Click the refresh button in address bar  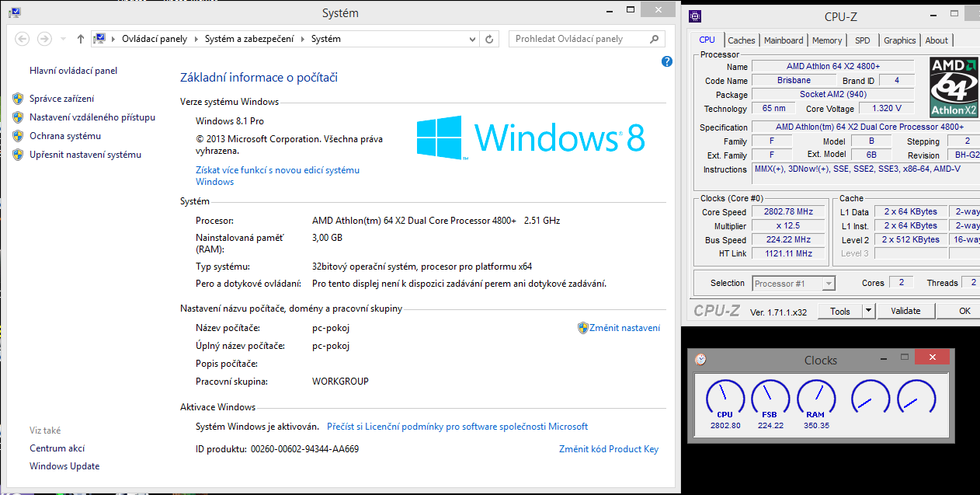[x=489, y=39]
